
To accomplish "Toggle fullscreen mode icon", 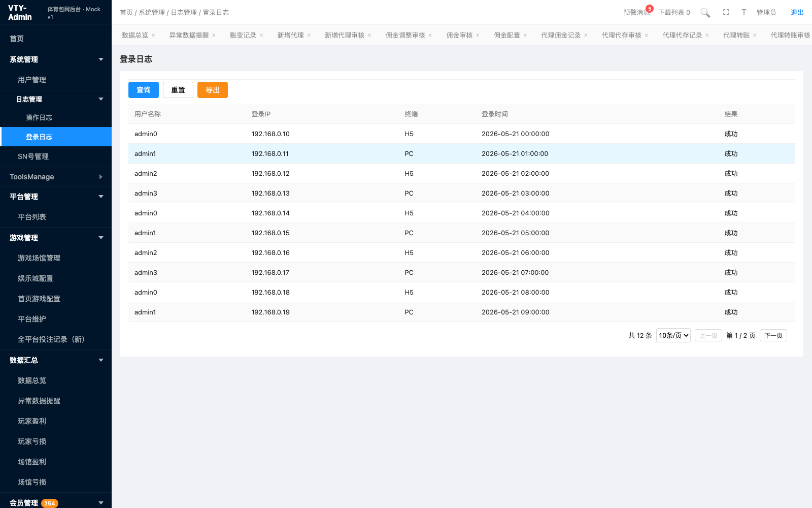I will (726, 12).
